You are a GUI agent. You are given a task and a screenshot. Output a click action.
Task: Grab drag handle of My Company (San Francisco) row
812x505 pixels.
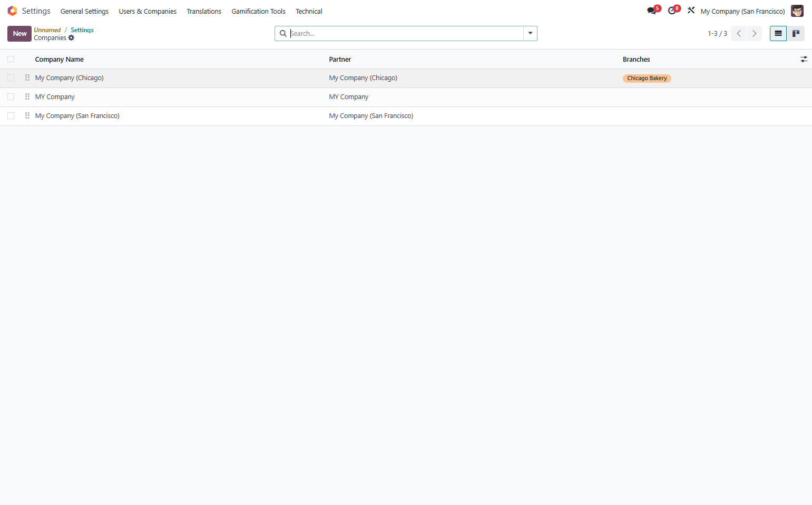click(27, 116)
